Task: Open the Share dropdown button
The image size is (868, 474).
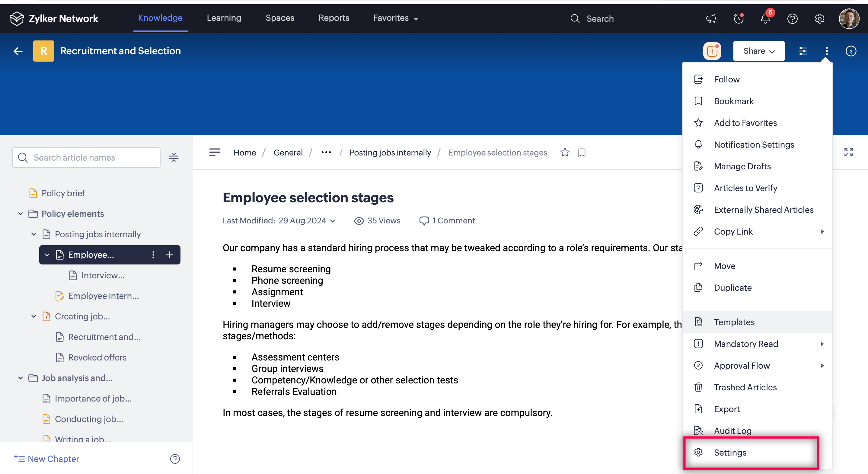Action: coord(758,51)
